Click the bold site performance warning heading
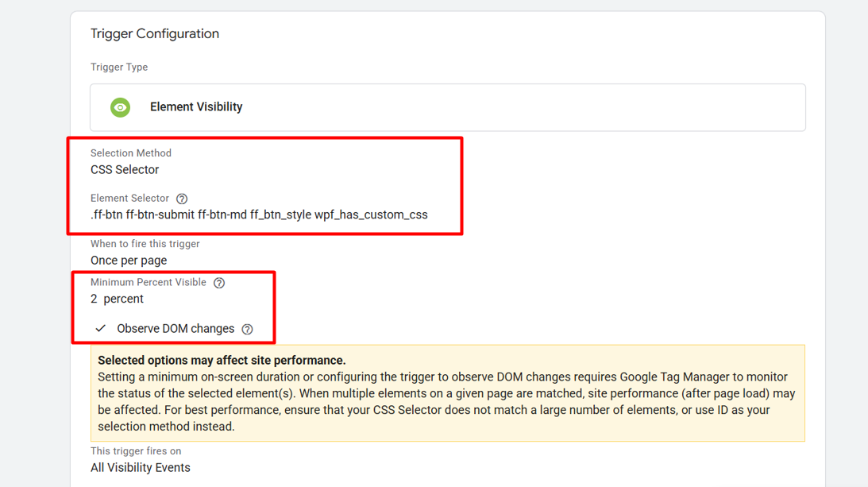868x487 pixels. pos(222,361)
